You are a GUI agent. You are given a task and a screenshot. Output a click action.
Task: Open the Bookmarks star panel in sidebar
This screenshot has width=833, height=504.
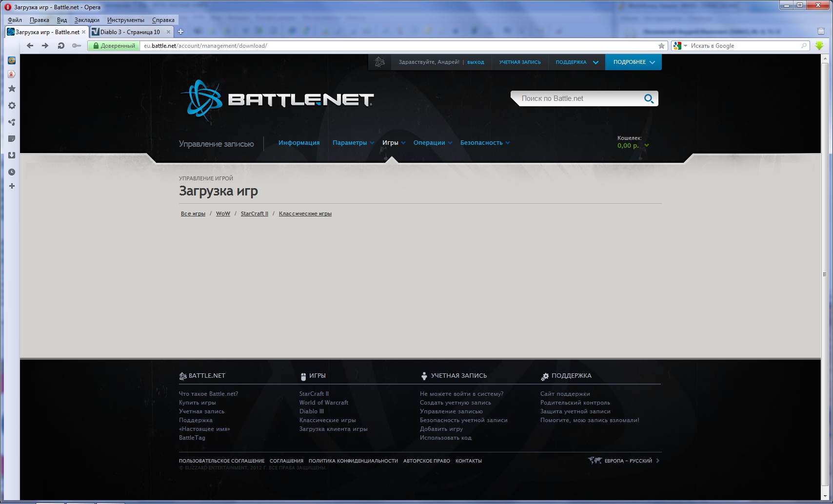coord(12,89)
